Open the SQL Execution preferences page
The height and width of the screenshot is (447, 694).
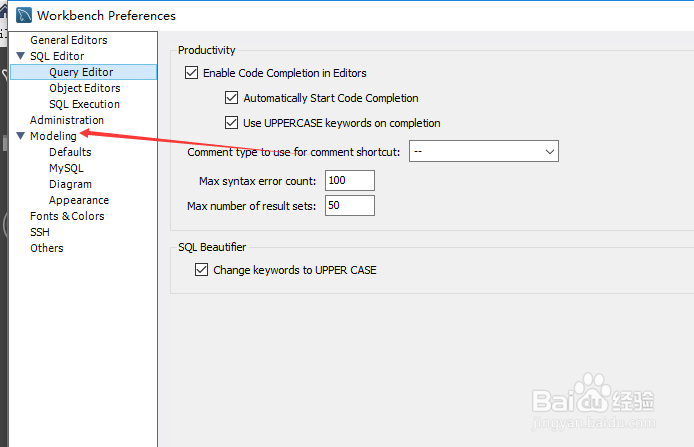(x=84, y=104)
